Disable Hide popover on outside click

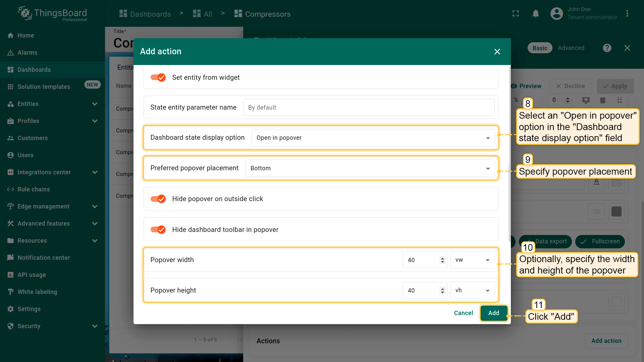pos(158,199)
